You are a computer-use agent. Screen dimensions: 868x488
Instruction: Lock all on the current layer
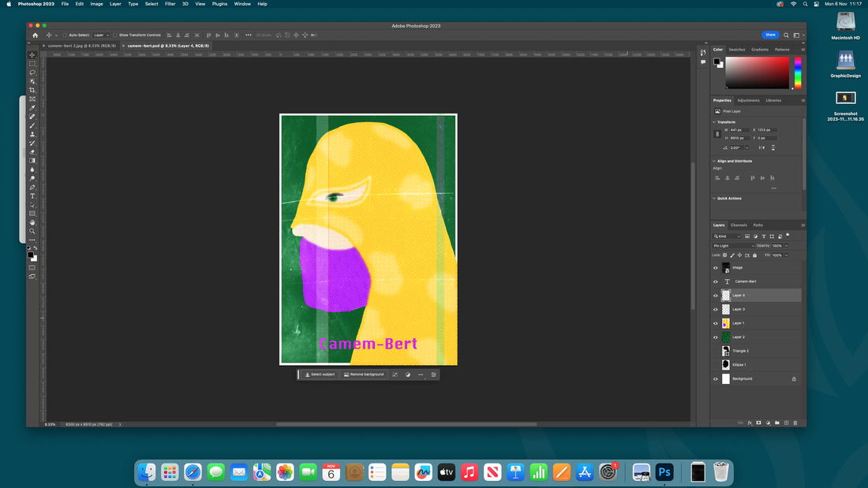[754, 255]
